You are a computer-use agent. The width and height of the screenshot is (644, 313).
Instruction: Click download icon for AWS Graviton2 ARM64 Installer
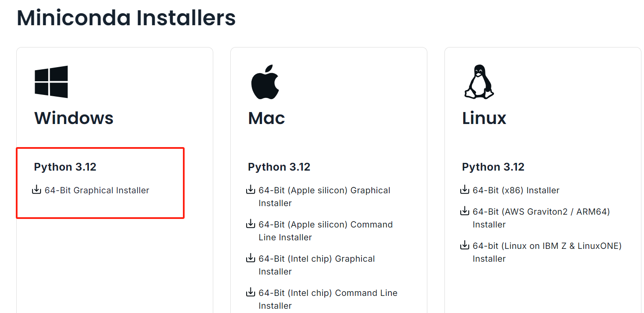click(465, 211)
